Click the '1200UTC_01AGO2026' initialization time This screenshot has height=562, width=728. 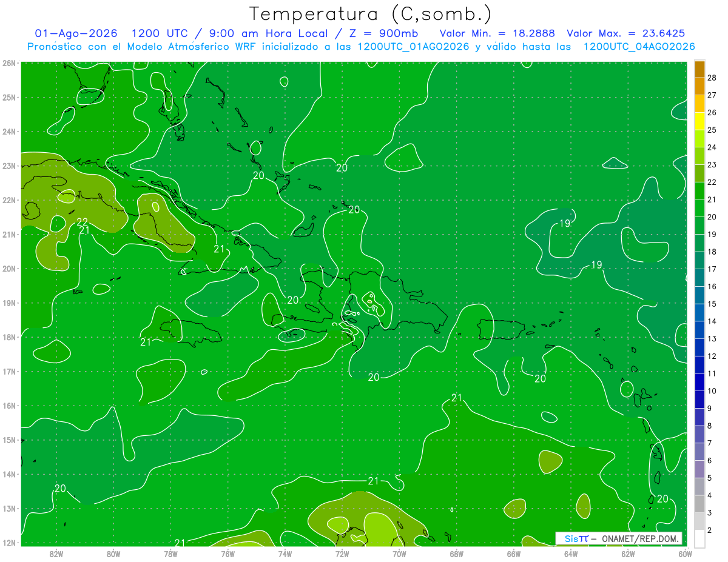tap(413, 47)
